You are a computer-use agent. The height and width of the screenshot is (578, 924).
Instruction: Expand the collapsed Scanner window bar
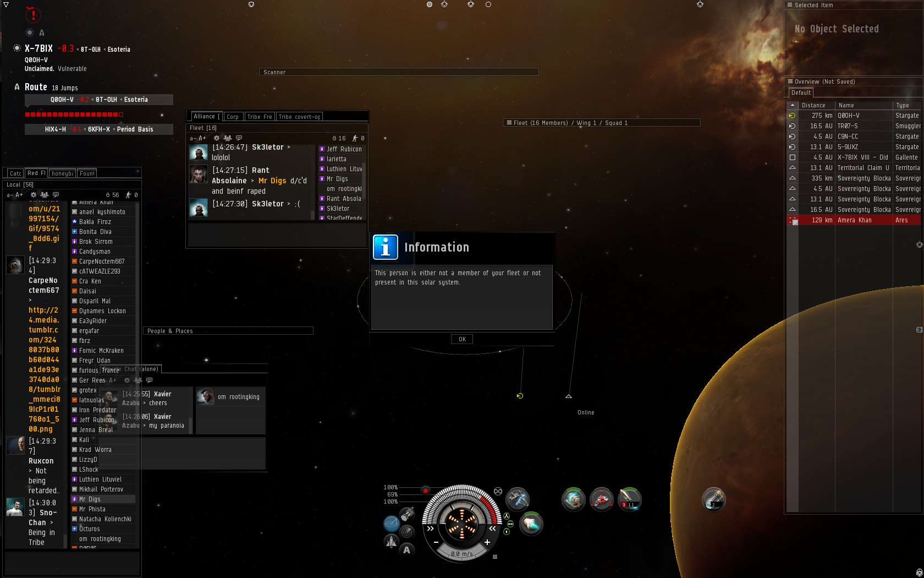coord(399,72)
